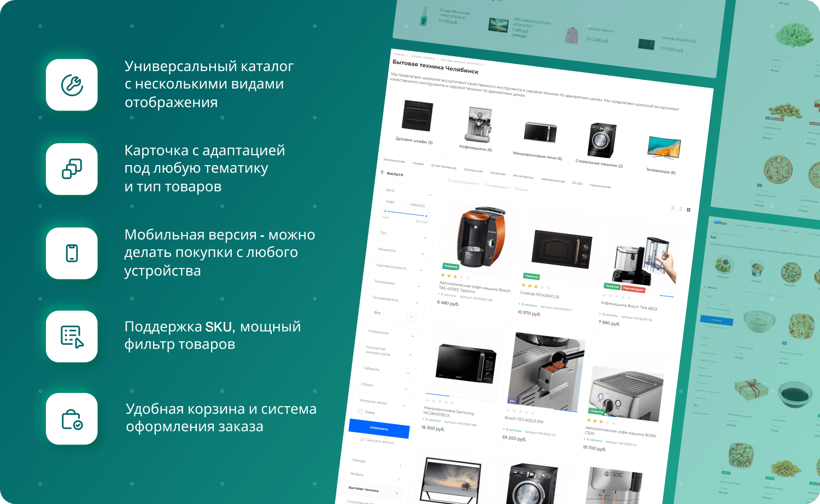Click the funnel icon beside Фильтр
This screenshot has height=504, width=820.
tap(382, 173)
